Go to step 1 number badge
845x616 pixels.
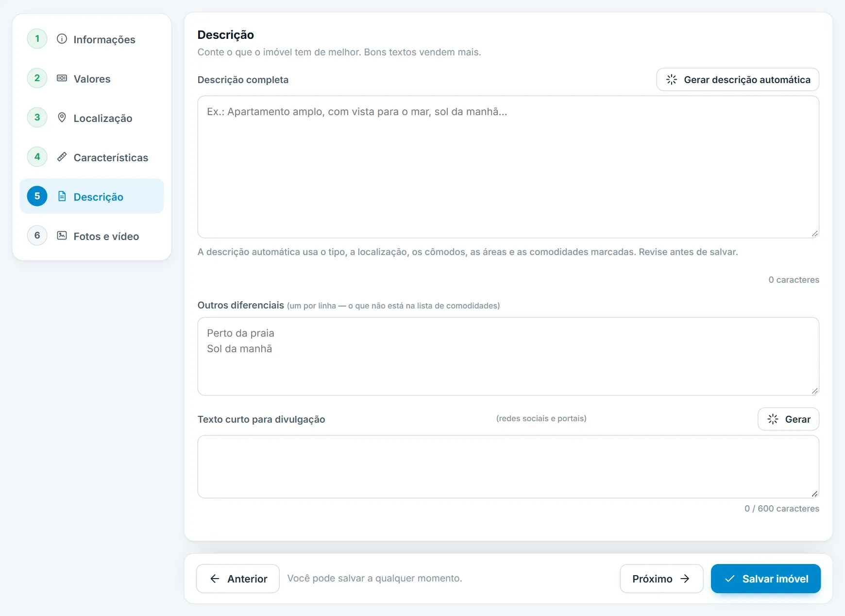click(37, 39)
